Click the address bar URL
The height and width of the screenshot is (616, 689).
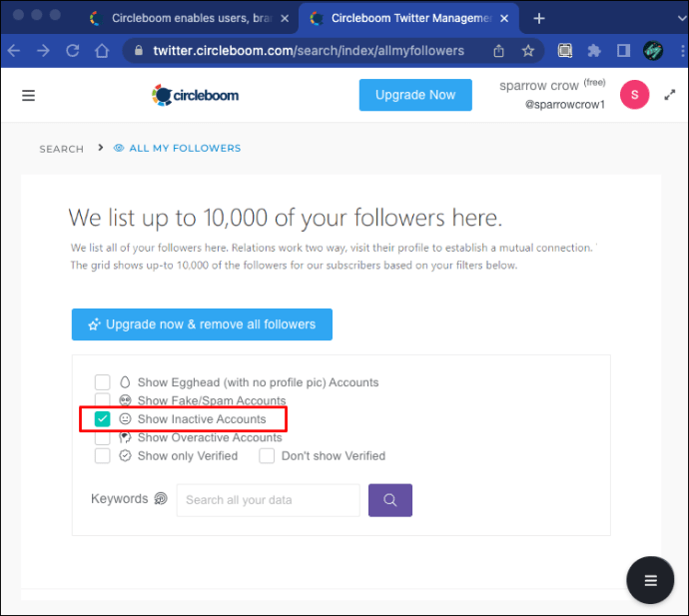(309, 51)
